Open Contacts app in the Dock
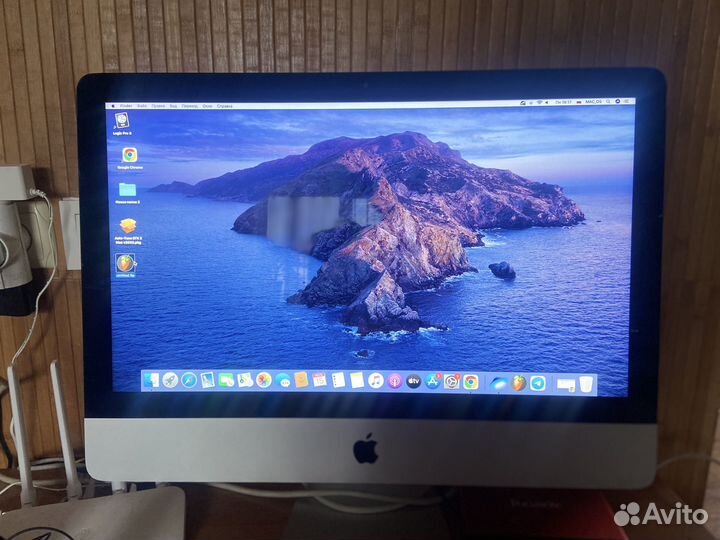Screen dimensions: 720x540 coord(301,381)
